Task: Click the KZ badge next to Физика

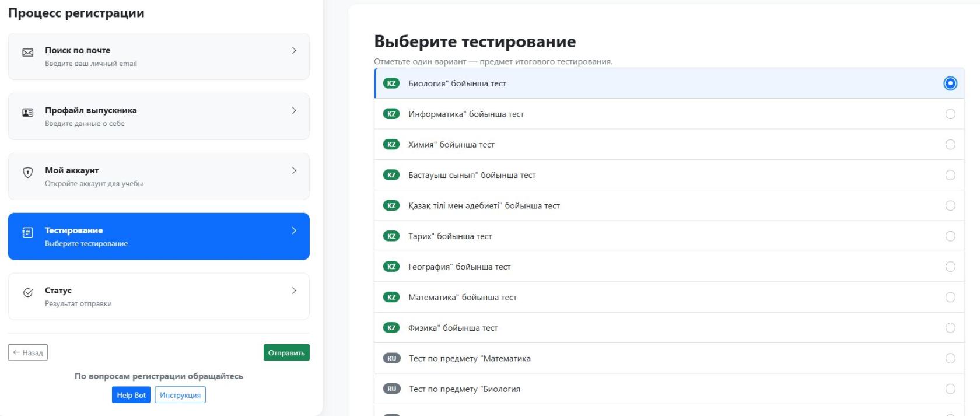Action: click(x=391, y=328)
